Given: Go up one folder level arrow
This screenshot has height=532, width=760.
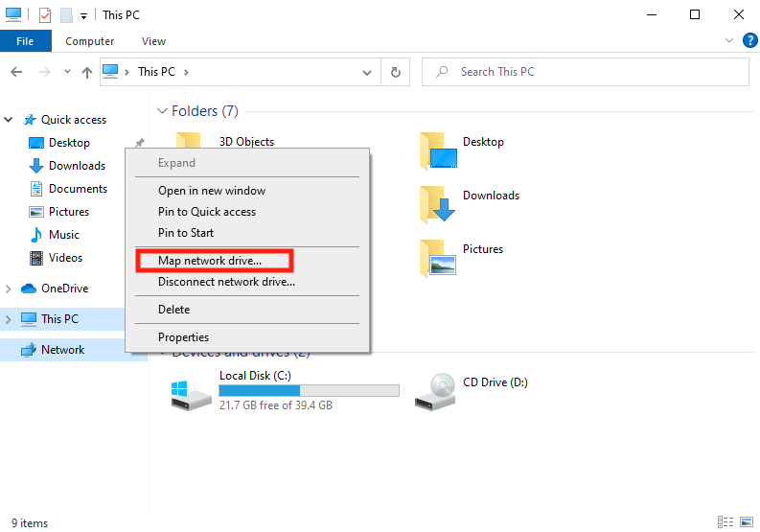Looking at the screenshot, I should pos(87,72).
